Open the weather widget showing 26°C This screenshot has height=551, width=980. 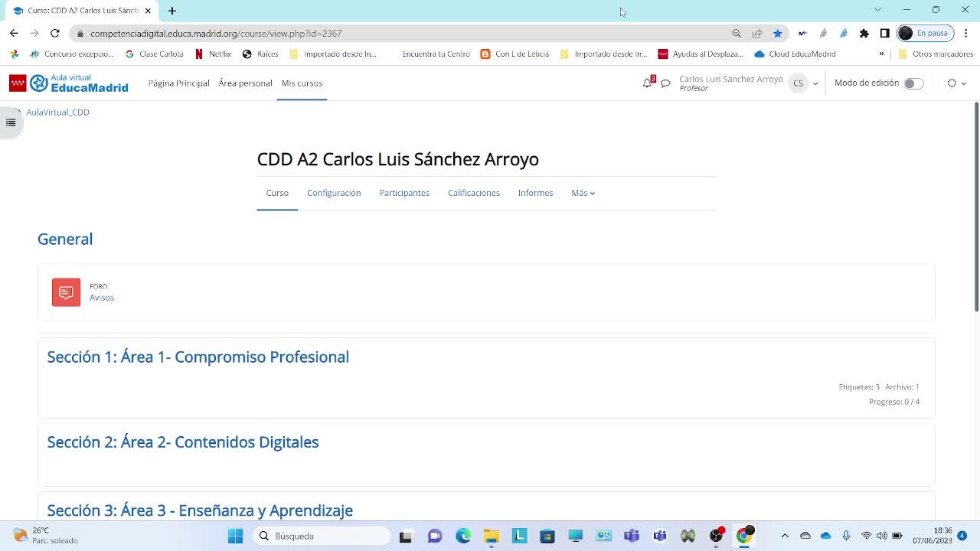pos(46,536)
